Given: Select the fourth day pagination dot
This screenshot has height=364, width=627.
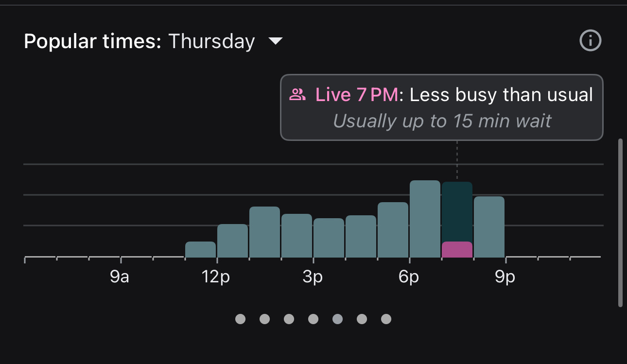Looking at the screenshot, I should [313, 319].
